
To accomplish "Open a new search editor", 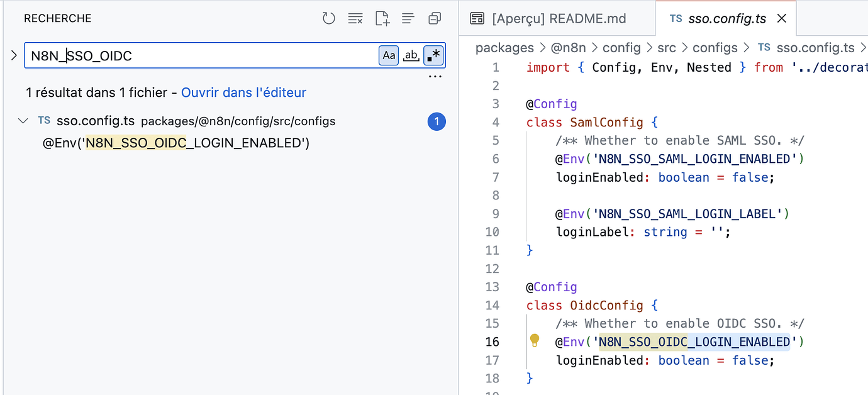I will 382,18.
